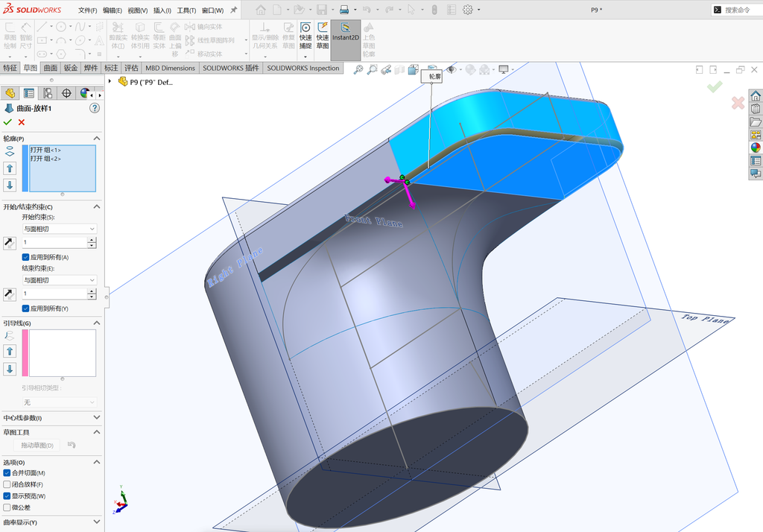The width and height of the screenshot is (763, 532).
Task: Switch to 曲面 ribbon tab
Action: (51, 68)
